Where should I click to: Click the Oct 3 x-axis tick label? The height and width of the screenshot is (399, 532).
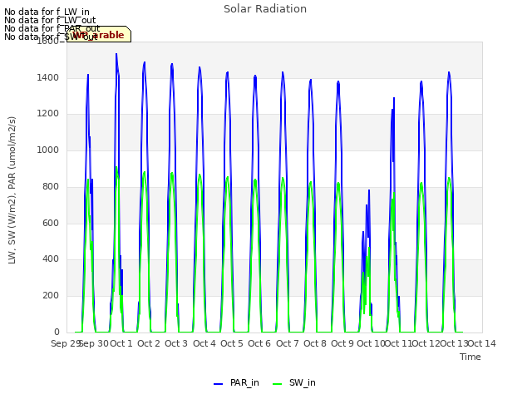[176, 343]
